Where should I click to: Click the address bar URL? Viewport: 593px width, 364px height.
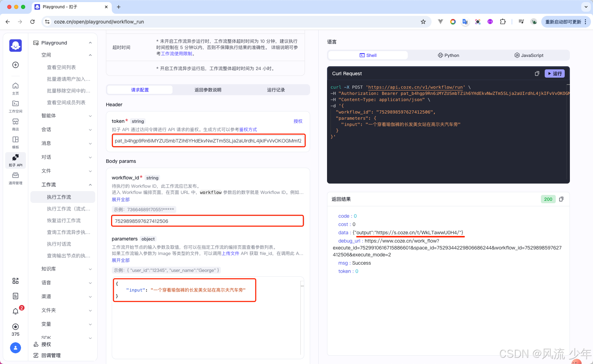pos(99,22)
